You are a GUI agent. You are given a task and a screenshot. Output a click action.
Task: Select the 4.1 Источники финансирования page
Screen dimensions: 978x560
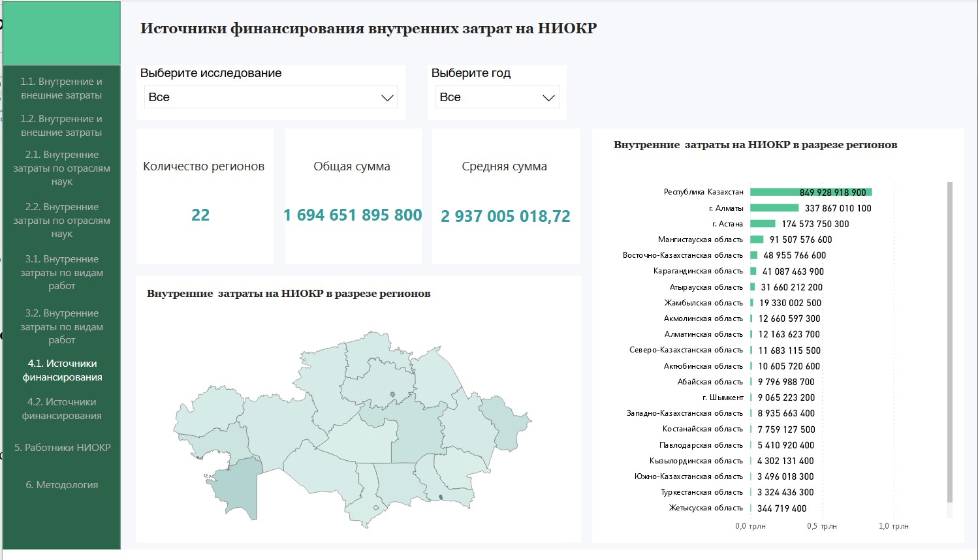tap(62, 370)
